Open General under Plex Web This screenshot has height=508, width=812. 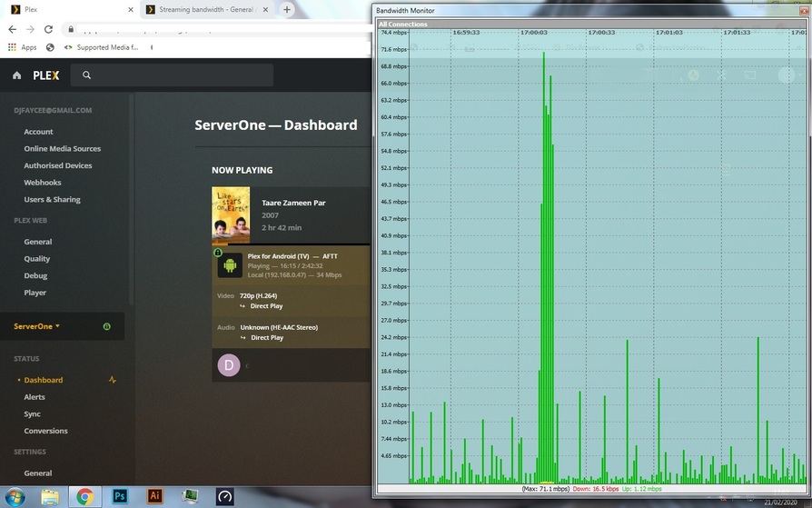tap(38, 242)
